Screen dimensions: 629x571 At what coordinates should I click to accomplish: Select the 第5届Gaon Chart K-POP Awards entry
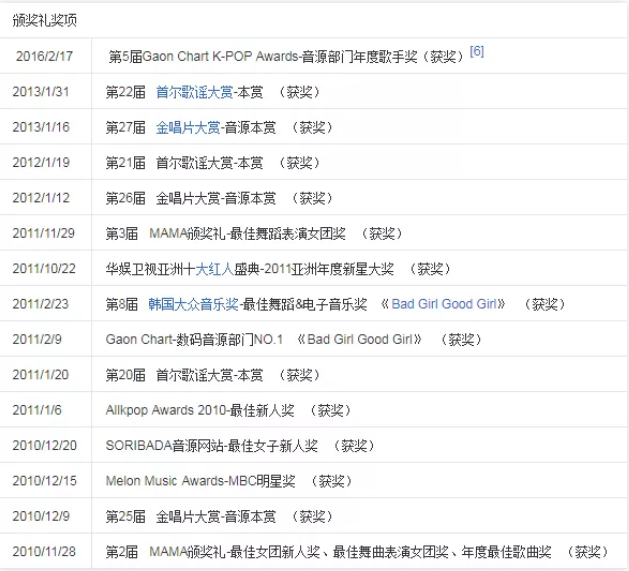point(286,57)
